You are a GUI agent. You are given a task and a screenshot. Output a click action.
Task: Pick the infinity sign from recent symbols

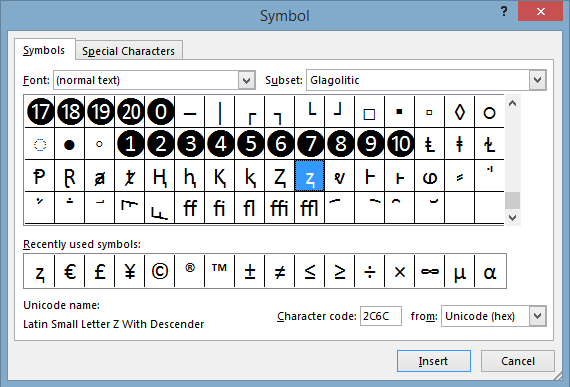click(430, 271)
